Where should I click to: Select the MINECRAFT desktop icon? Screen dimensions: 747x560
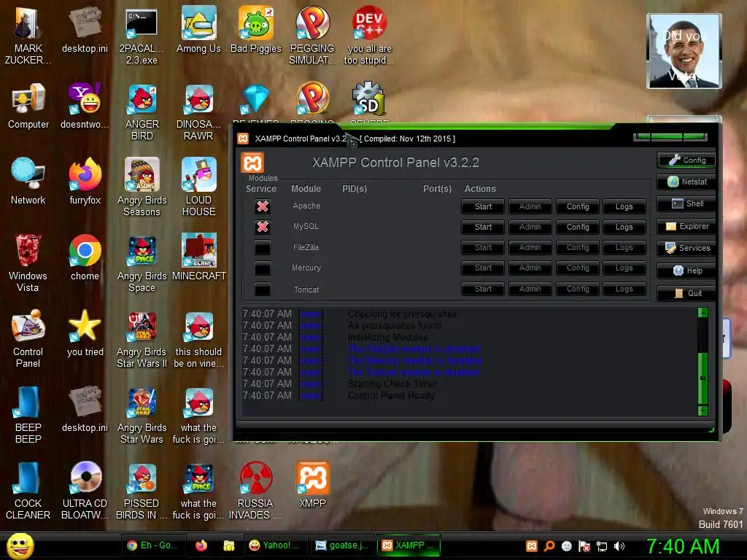coord(198,257)
